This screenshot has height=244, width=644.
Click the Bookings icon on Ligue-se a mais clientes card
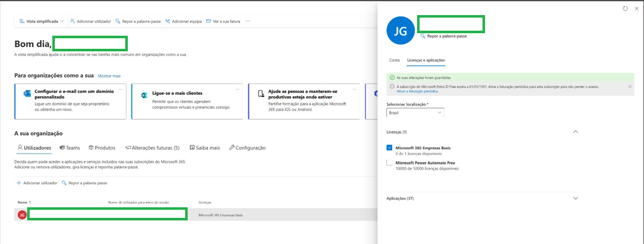coord(144,95)
